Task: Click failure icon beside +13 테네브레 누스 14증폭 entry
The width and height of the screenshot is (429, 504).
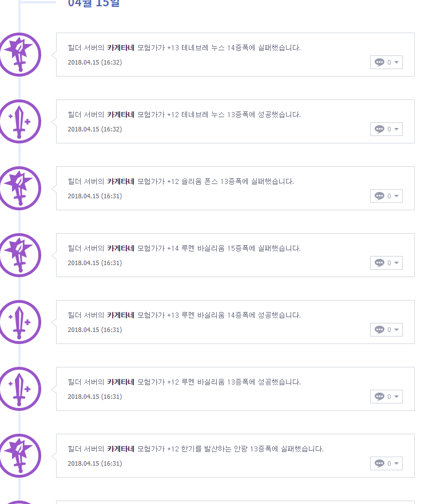Action: 19,54
